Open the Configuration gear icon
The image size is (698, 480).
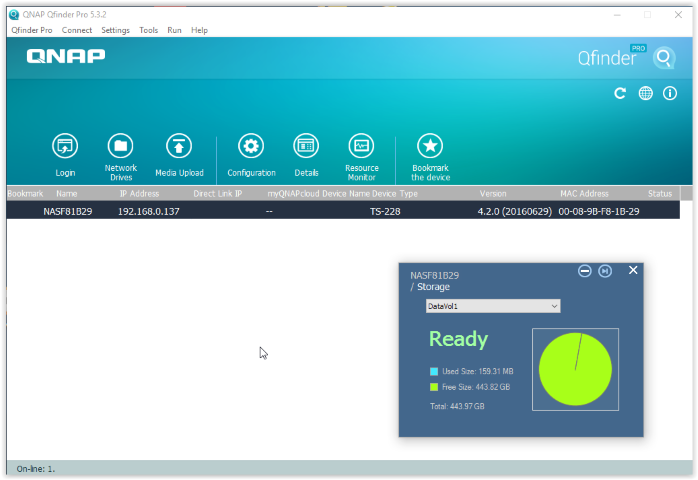coord(251,146)
